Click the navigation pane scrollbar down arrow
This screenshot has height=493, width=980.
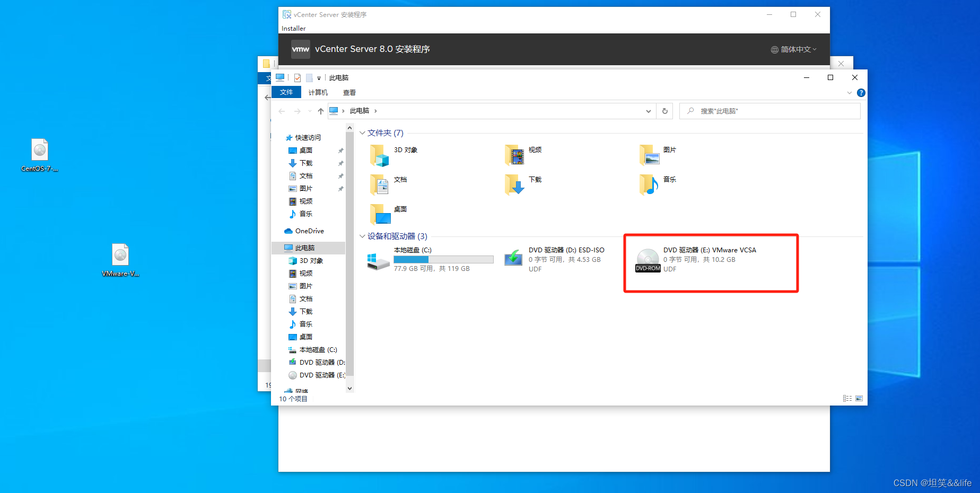click(349, 388)
